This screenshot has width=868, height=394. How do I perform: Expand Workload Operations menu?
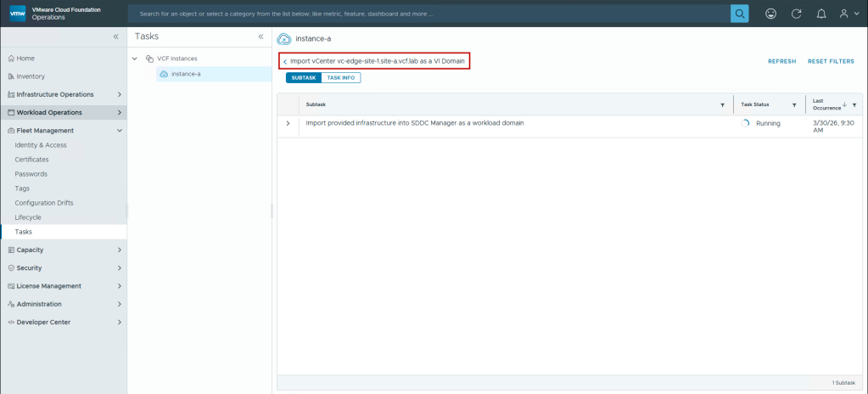[x=119, y=112]
